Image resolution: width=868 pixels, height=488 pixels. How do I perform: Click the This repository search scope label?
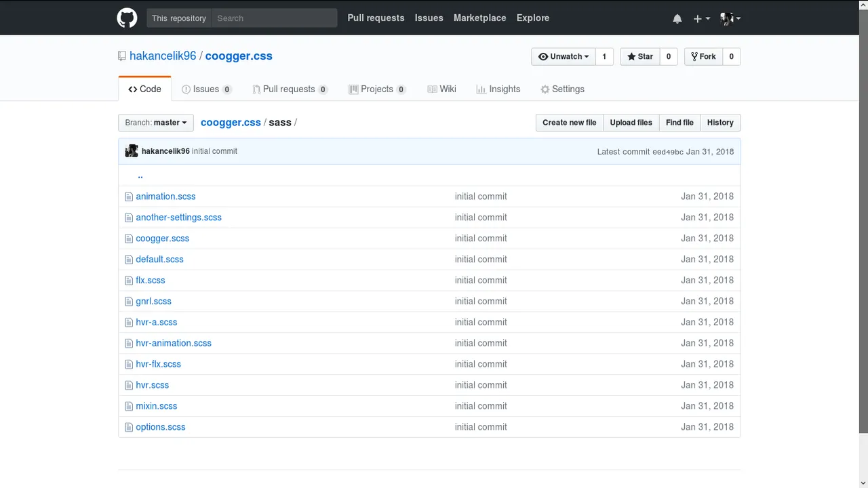coord(179,18)
